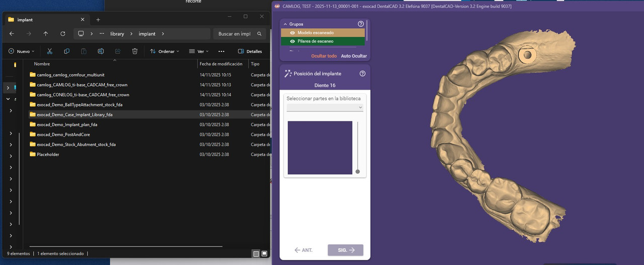Click implant in the address breadcrumb

[x=147, y=34]
